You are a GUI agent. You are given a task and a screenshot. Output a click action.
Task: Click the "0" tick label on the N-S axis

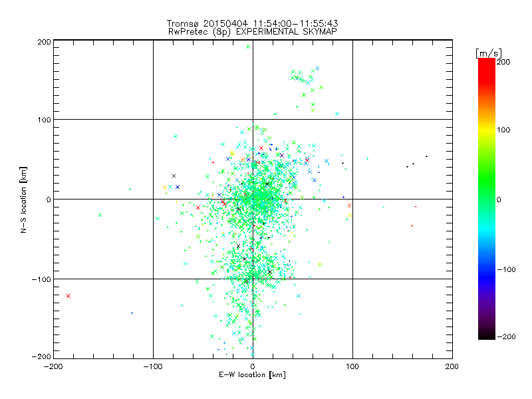(48, 199)
